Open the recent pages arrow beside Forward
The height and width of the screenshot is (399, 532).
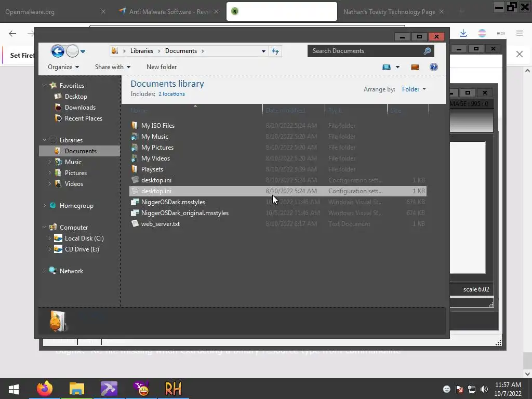click(x=83, y=51)
